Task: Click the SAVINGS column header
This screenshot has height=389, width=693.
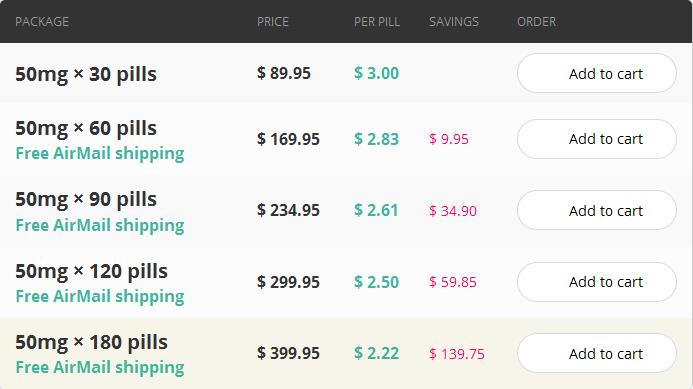Action: 454,22
